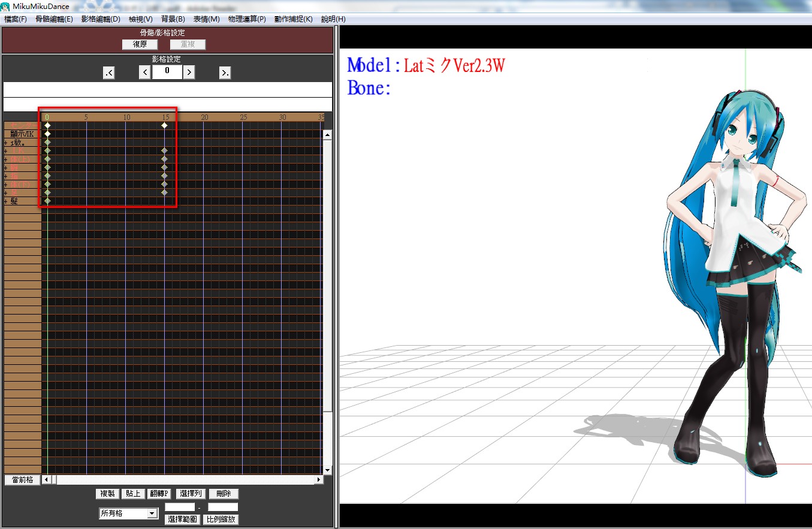Click the 貼上 paste button

(x=133, y=494)
